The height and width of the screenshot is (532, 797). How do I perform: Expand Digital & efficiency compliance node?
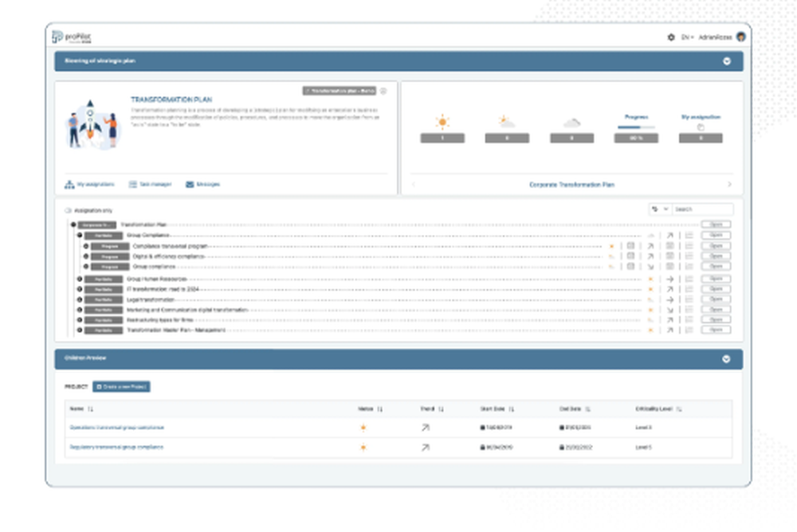tap(86, 256)
